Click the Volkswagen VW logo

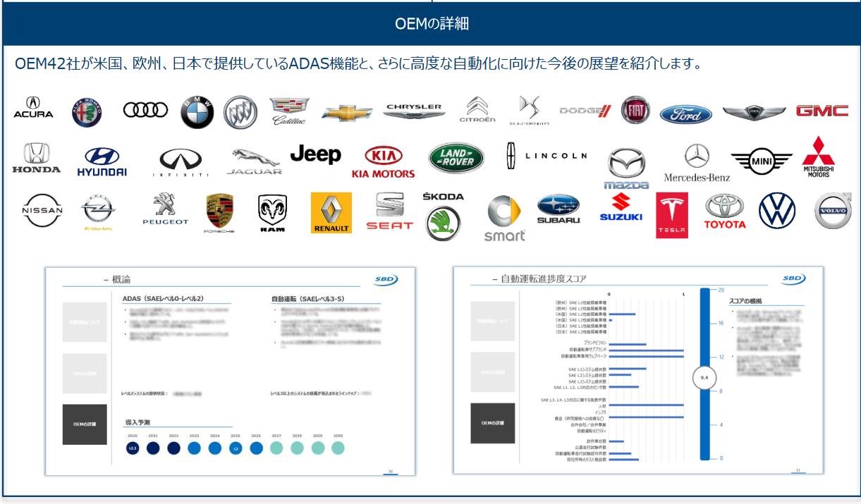click(x=777, y=210)
